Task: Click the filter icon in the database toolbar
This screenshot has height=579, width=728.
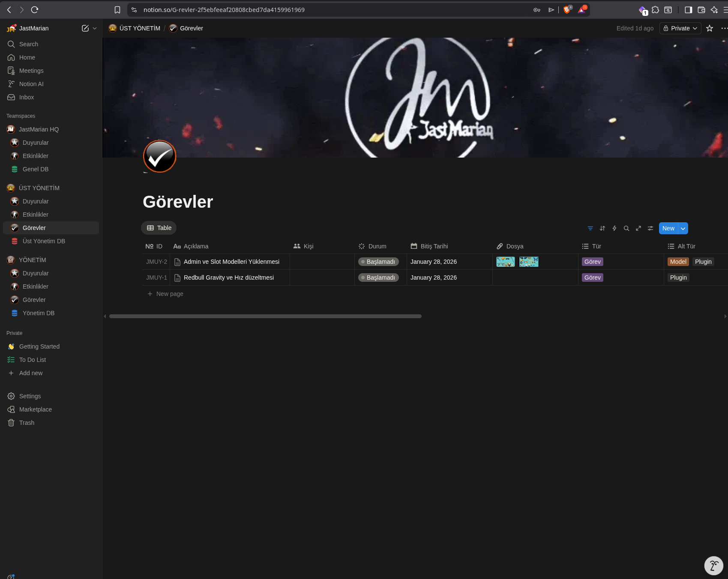Action: [x=590, y=228]
